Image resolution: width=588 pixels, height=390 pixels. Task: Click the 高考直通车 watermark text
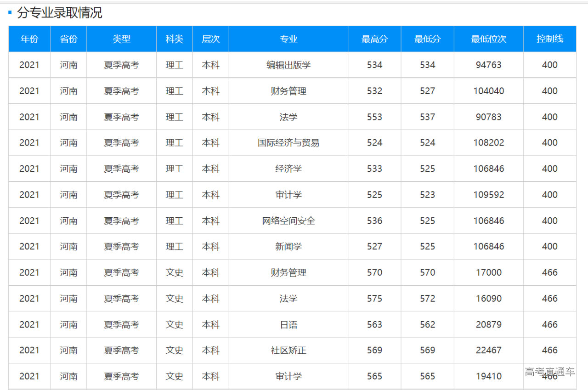pos(549,372)
